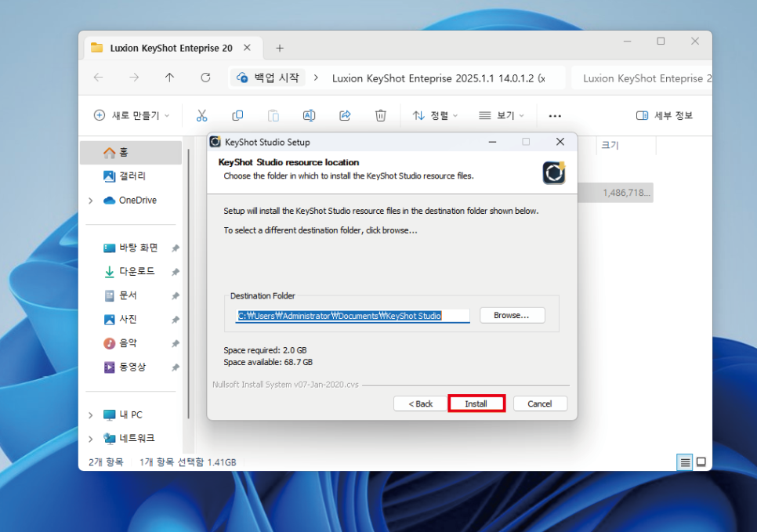Close the Luxion KeyShot Enteprise tab

[x=247, y=47]
